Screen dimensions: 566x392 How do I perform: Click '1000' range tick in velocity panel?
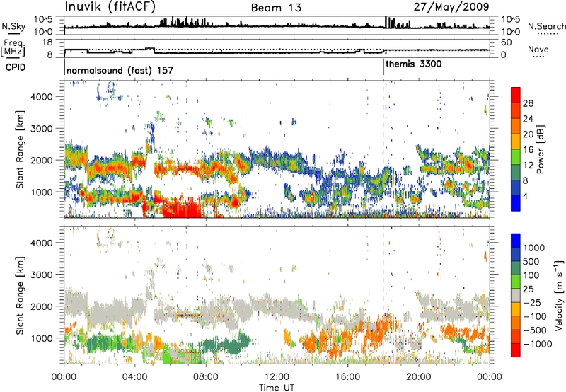coord(41,338)
